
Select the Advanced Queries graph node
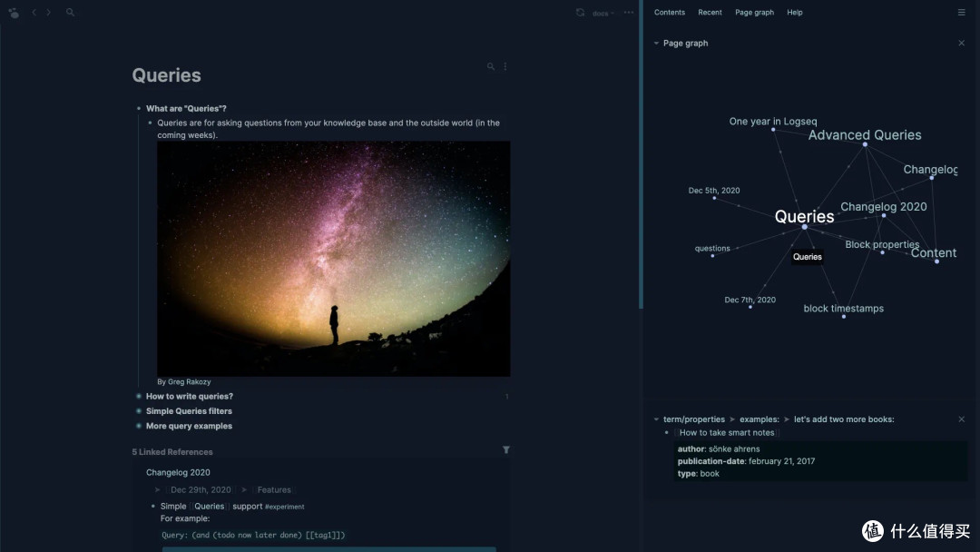pyautogui.click(x=865, y=144)
